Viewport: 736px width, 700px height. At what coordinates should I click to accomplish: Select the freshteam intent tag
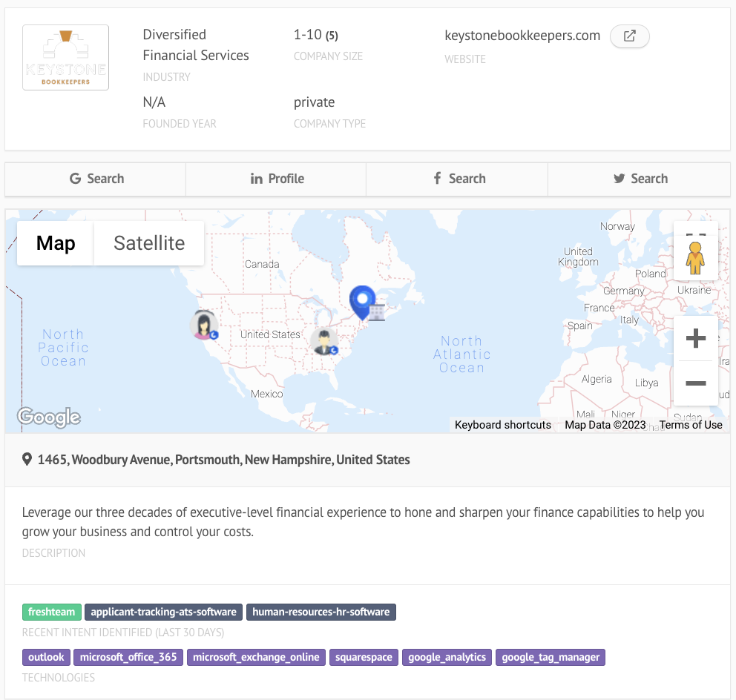pos(51,612)
